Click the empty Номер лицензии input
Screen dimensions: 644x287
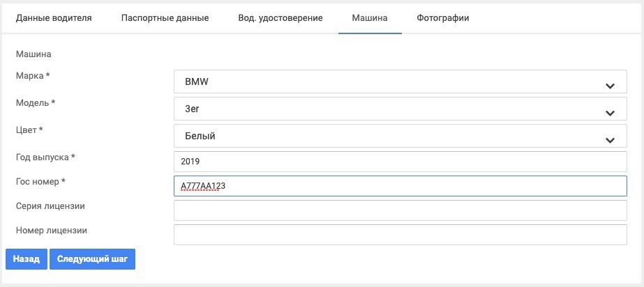coord(400,235)
